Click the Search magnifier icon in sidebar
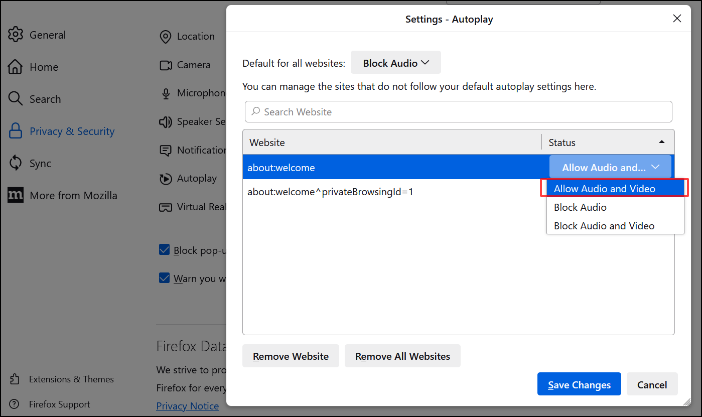This screenshot has width=702, height=417. tap(16, 99)
